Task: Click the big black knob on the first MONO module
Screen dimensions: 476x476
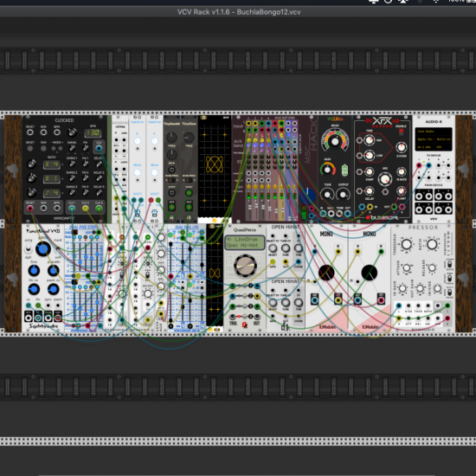Action: point(326,273)
